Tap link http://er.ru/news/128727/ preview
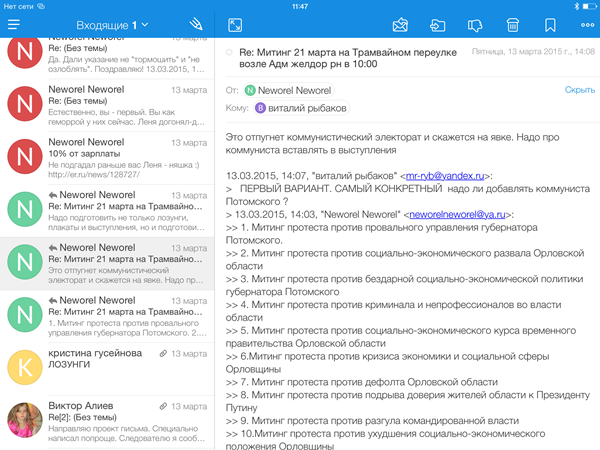 pos(94,175)
